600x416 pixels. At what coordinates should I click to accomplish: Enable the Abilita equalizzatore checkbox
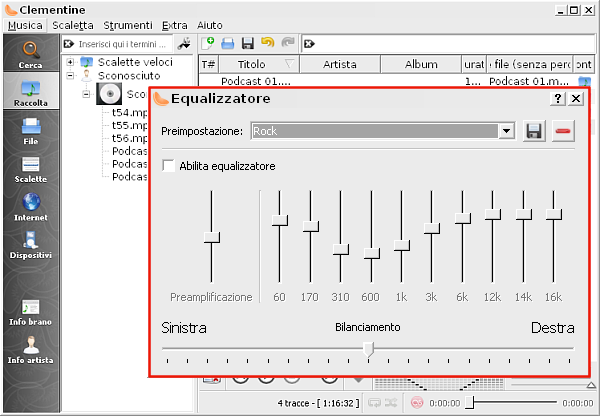point(168,166)
